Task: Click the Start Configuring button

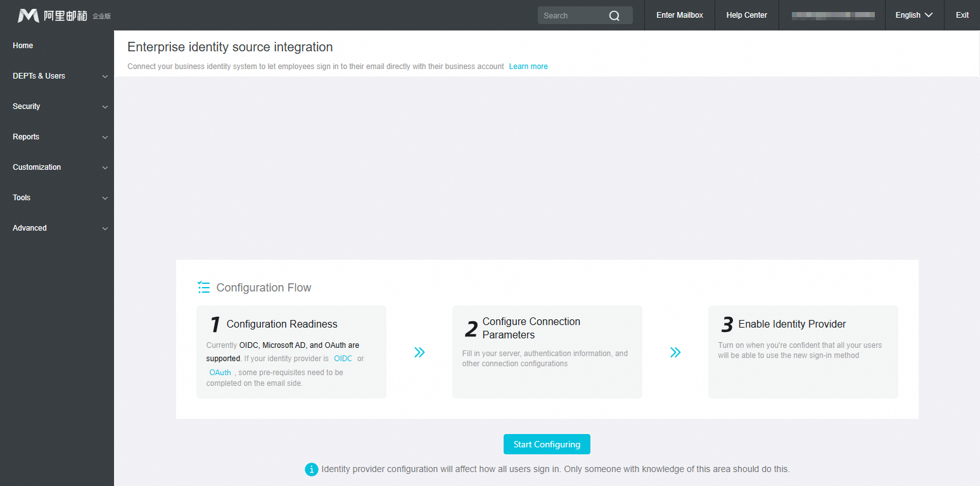Action: tap(547, 444)
